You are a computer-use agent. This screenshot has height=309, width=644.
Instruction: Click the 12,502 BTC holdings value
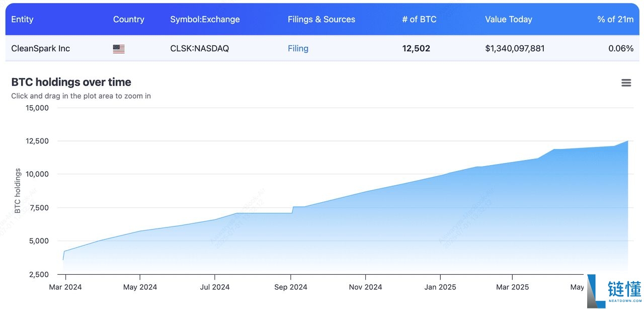pos(416,49)
